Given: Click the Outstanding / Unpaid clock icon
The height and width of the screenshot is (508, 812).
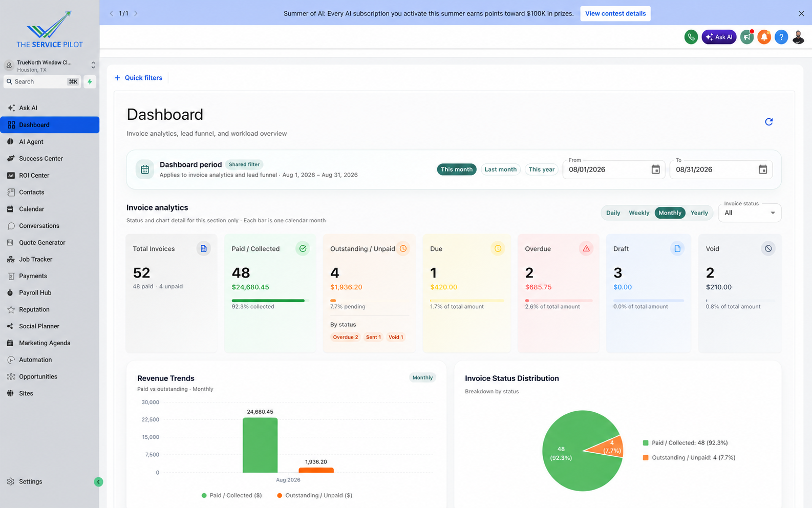Looking at the screenshot, I should pos(403,248).
